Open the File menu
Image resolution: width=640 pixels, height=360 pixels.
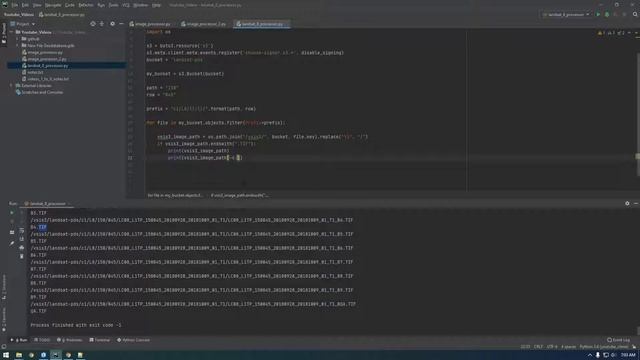(15, 5)
